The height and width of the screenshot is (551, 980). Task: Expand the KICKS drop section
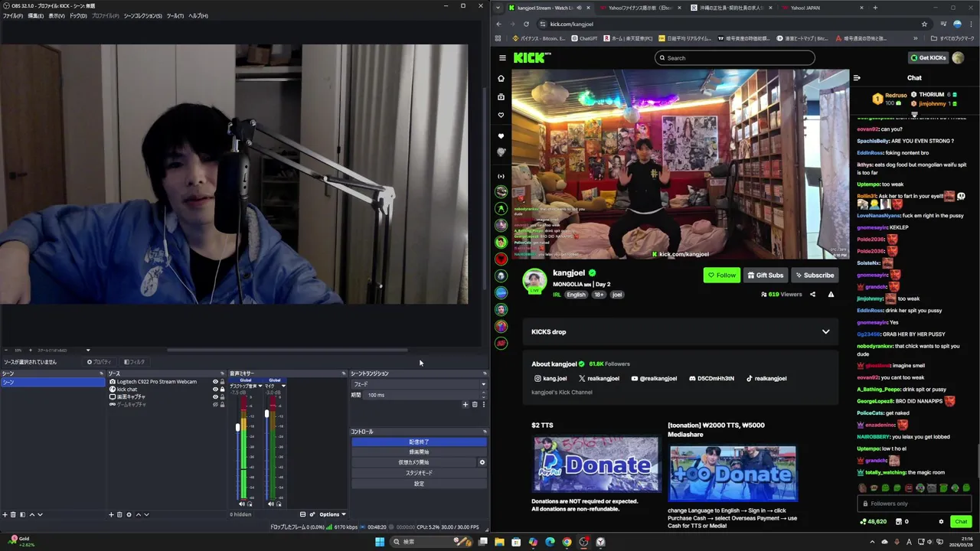point(825,331)
